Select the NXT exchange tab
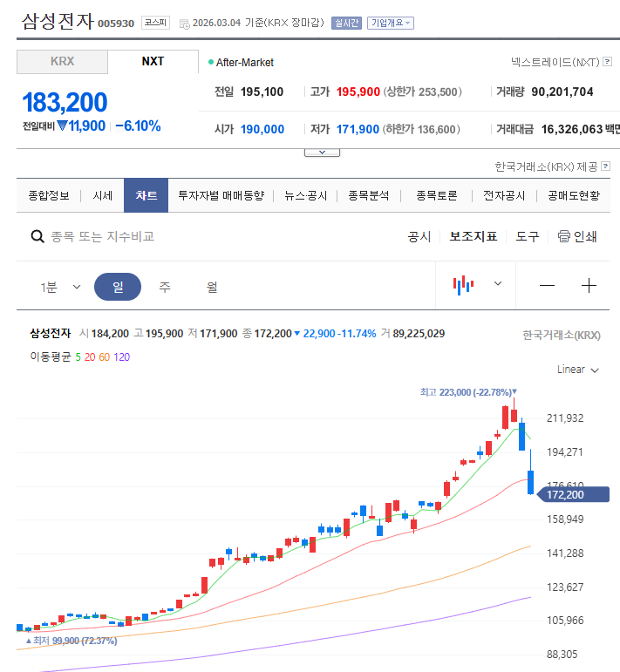Viewport: 620px width, 672px height. (x=153, y=61)
